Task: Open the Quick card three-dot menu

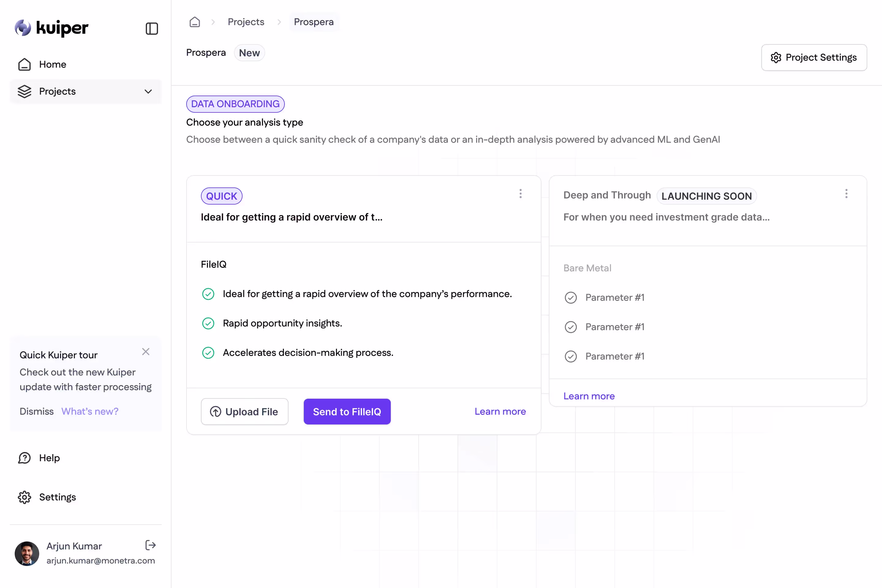Action: 521,194
